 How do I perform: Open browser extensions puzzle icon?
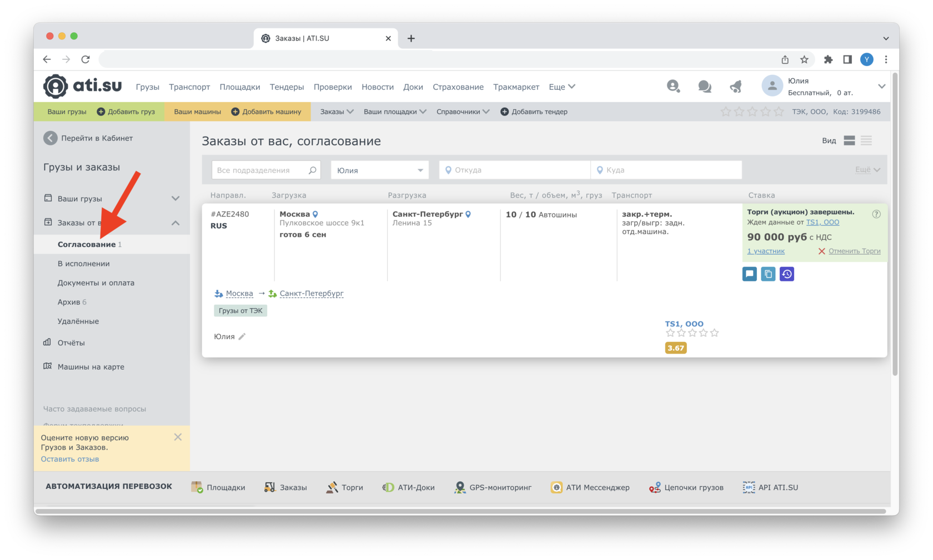pyautogui.click(x=828, y=59)
